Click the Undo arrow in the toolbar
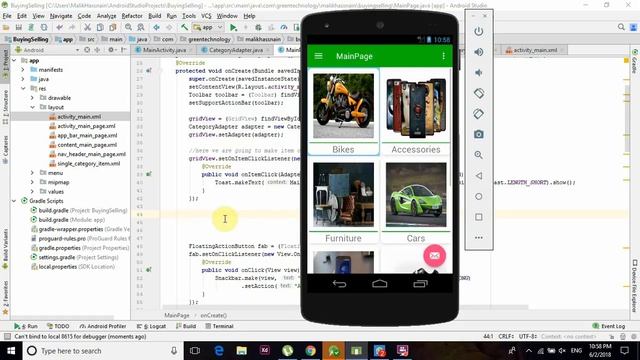Viewport: 640px width, 360px height. (x=60, y=27)
